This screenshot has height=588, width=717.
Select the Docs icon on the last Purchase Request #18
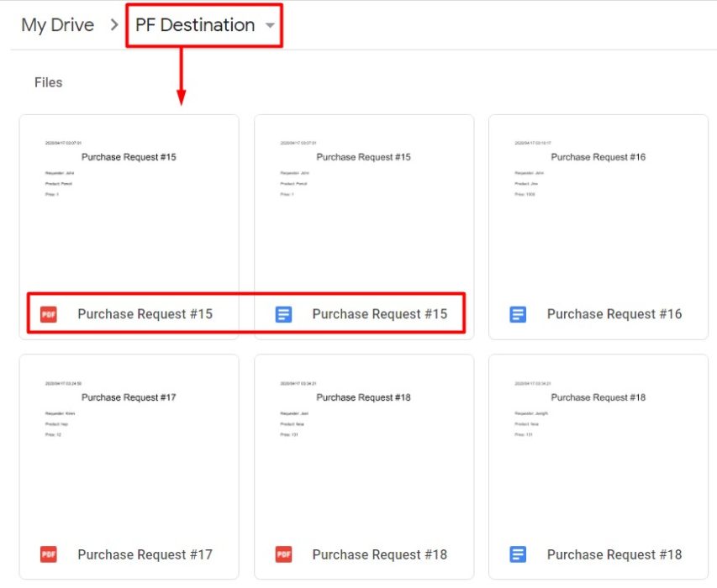[x=517, y=554]
